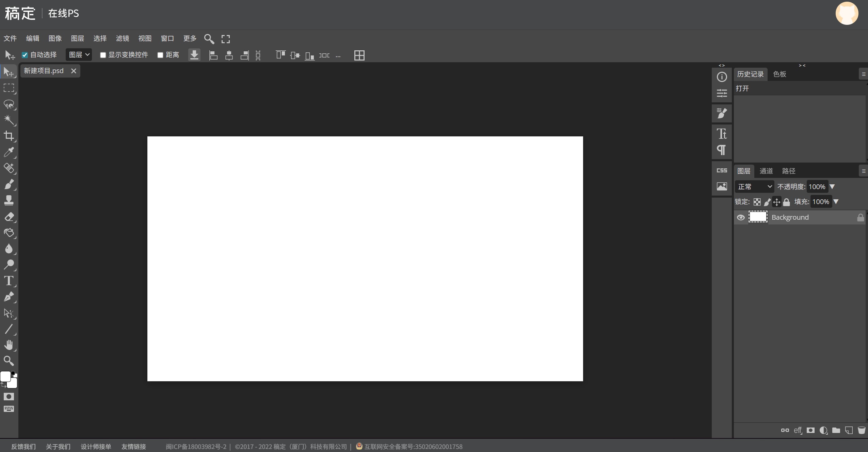Activate the Type tool in toolbox
Viewport: 868px width, 452px height.
[9, 281]
